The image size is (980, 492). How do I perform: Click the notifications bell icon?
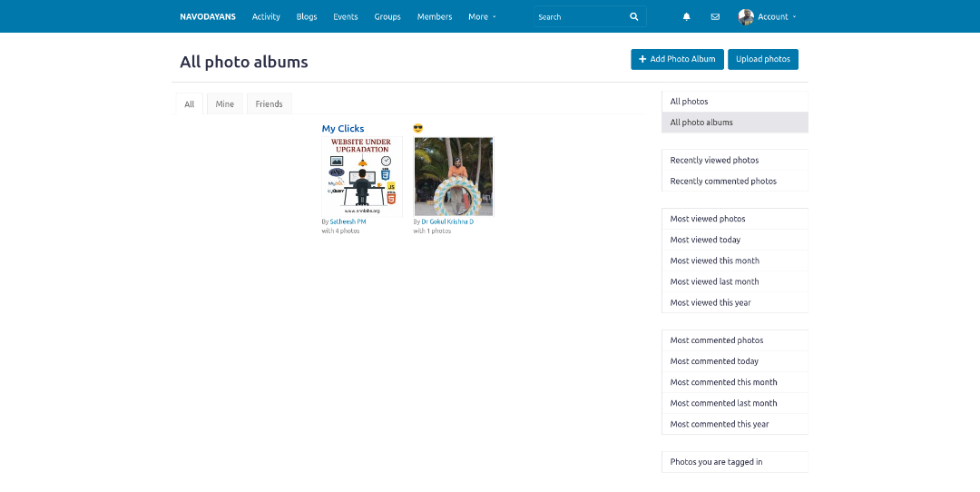tap(686, 16)
